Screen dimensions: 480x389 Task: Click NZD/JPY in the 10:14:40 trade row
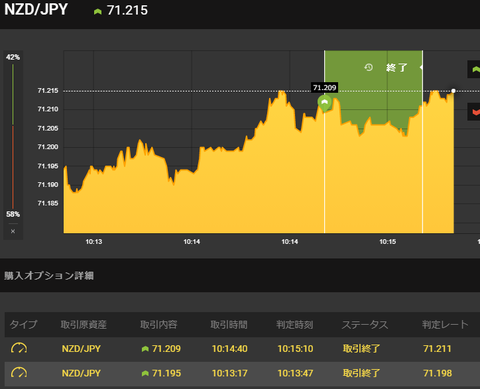click(x=81, y=349)
